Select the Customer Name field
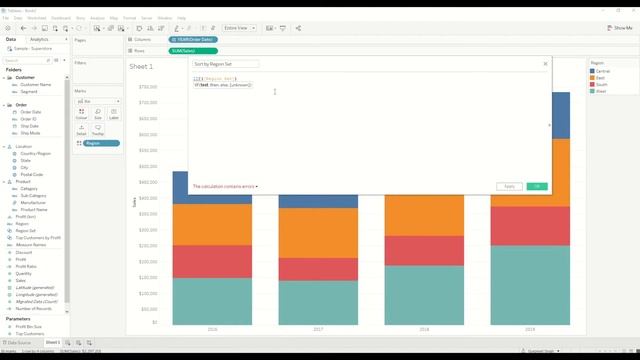 36,84
